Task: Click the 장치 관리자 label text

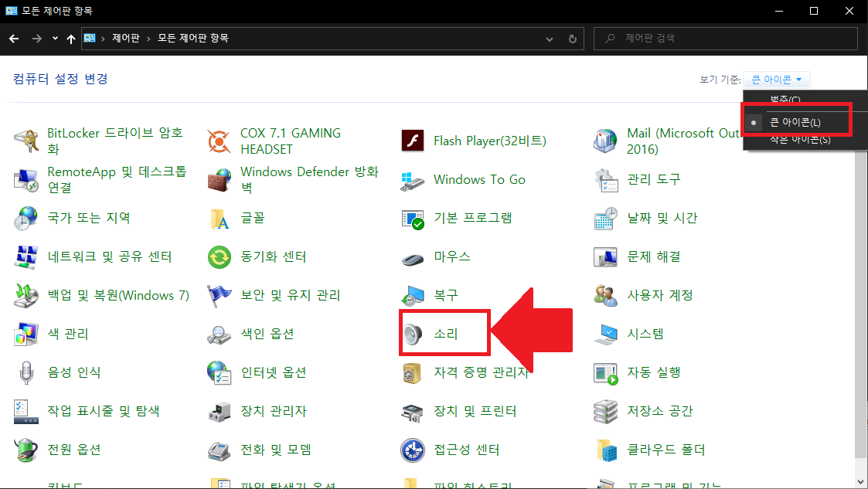Action: tap(274, 412)
